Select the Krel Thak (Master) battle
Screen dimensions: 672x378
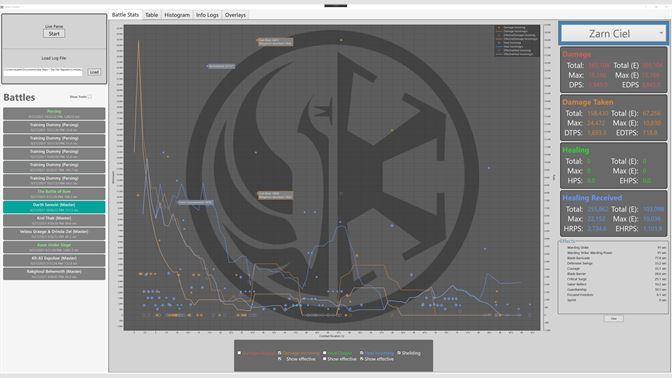coord(54,220)
